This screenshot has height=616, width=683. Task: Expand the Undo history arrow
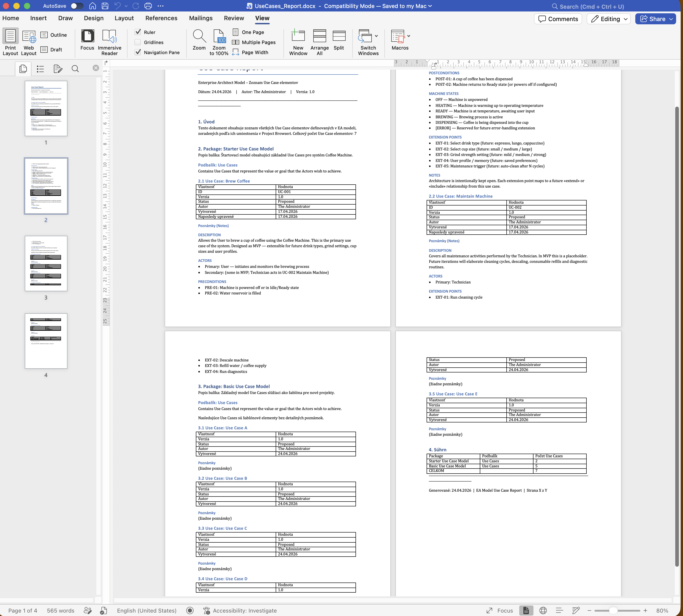(x=126, y=6)
